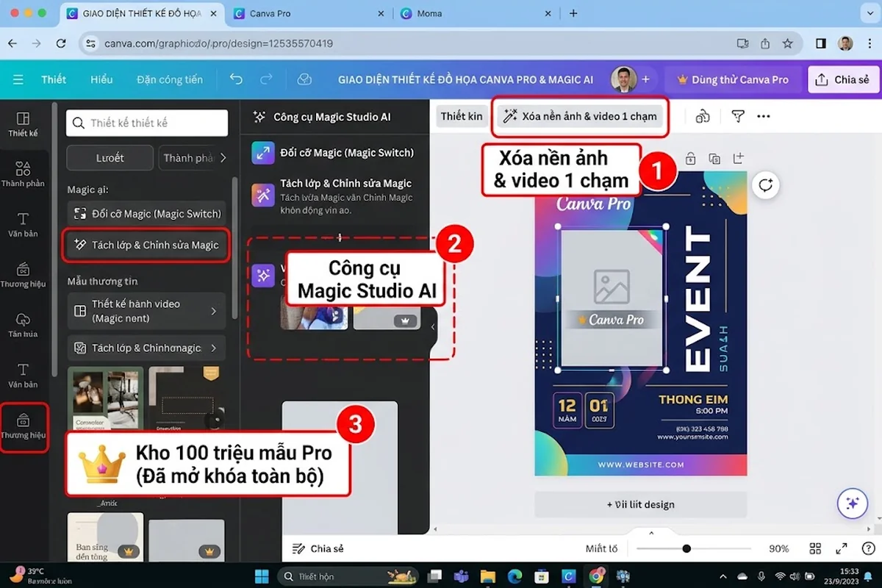Viewport: 882px width, 588px height.
Task: Add a new page with plus icon
Action: (739, 158)
